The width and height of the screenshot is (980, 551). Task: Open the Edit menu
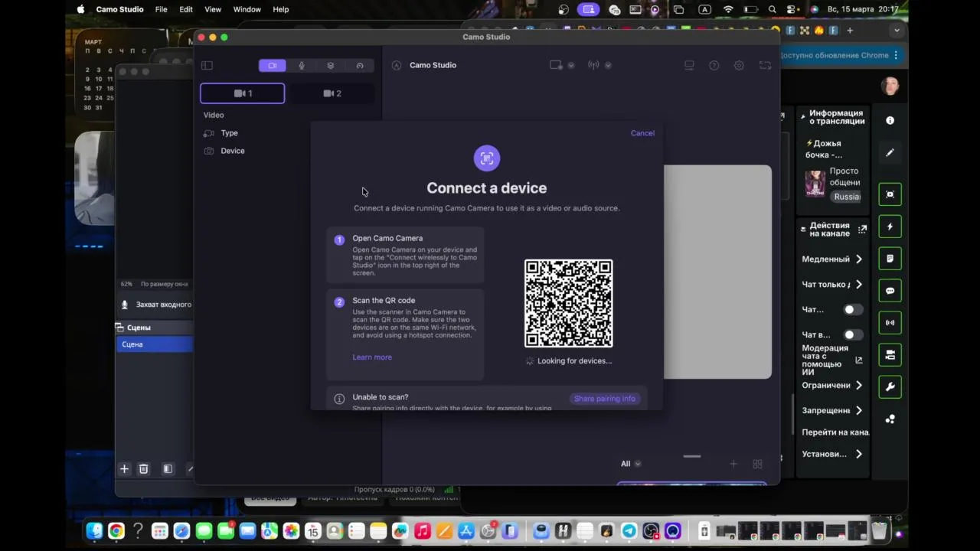tap(186, 9)
